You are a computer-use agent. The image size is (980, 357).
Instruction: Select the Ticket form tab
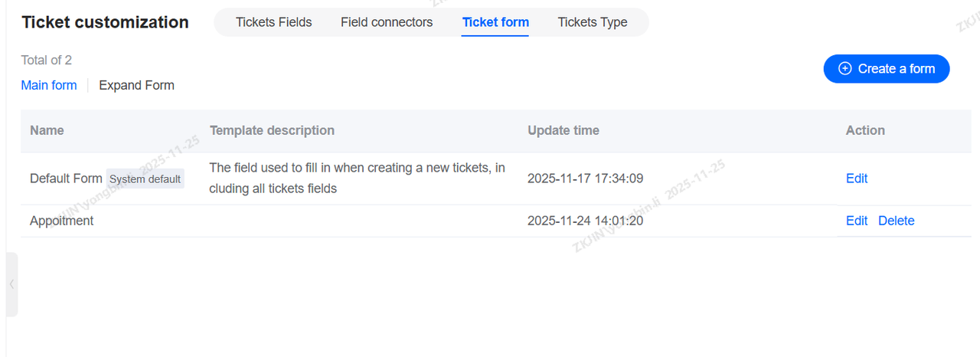click(495, 22)
